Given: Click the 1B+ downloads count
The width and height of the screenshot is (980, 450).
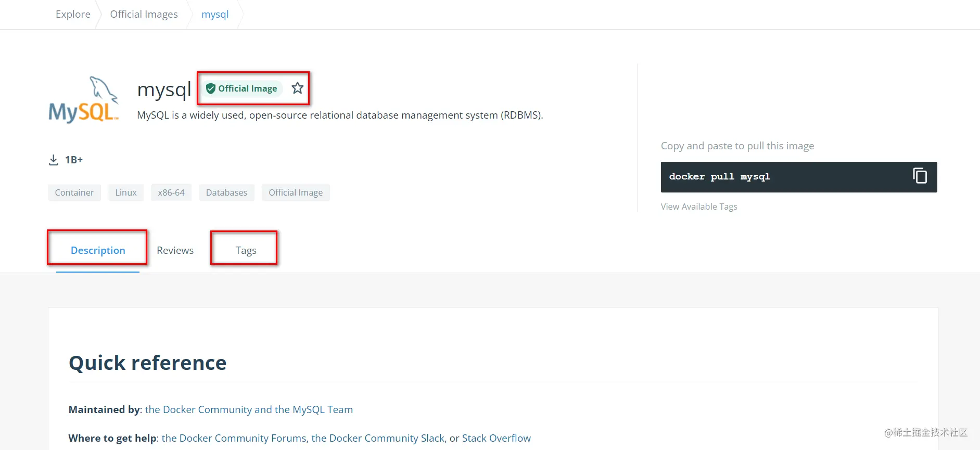Looking at the screenshot, I should click(74, 160).
